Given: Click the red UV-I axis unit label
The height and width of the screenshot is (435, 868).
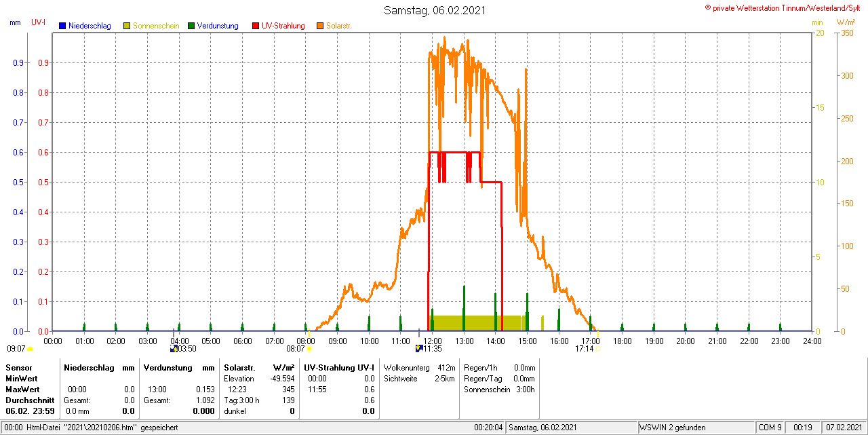Looking at the screenshot, I should point(39,22).
